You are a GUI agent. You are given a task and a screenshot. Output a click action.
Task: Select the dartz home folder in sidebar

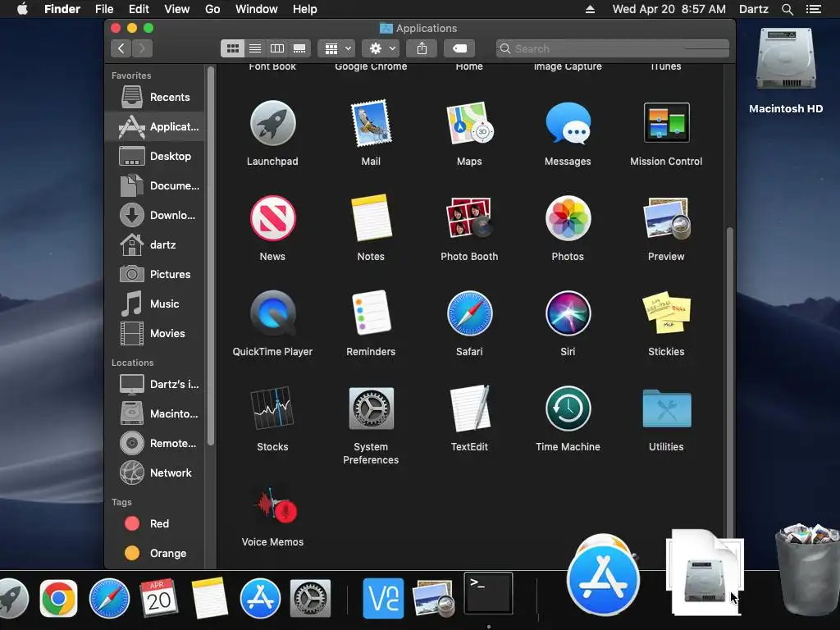coord(155,244)
